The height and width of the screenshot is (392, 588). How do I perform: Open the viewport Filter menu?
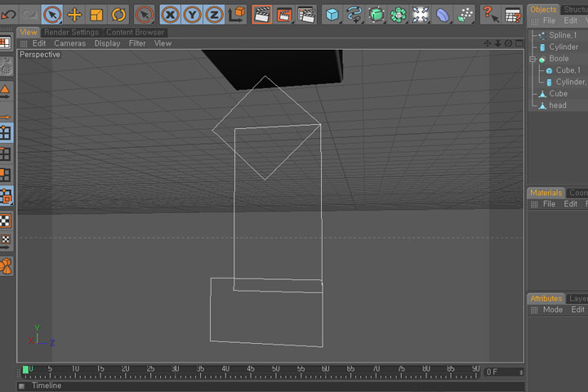pos(137,43)
